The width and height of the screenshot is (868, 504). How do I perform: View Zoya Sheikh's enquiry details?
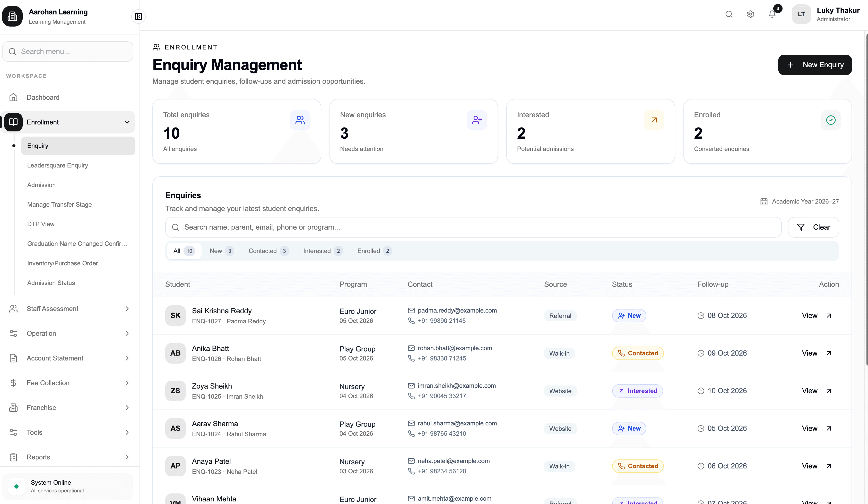(817, 391)
